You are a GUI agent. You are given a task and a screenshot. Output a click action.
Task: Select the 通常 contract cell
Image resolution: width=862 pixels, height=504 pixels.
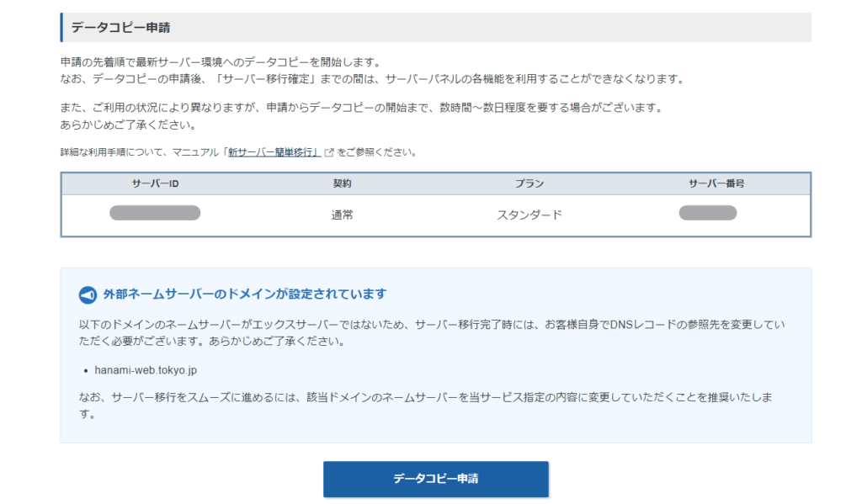click(x=342, y=215)
